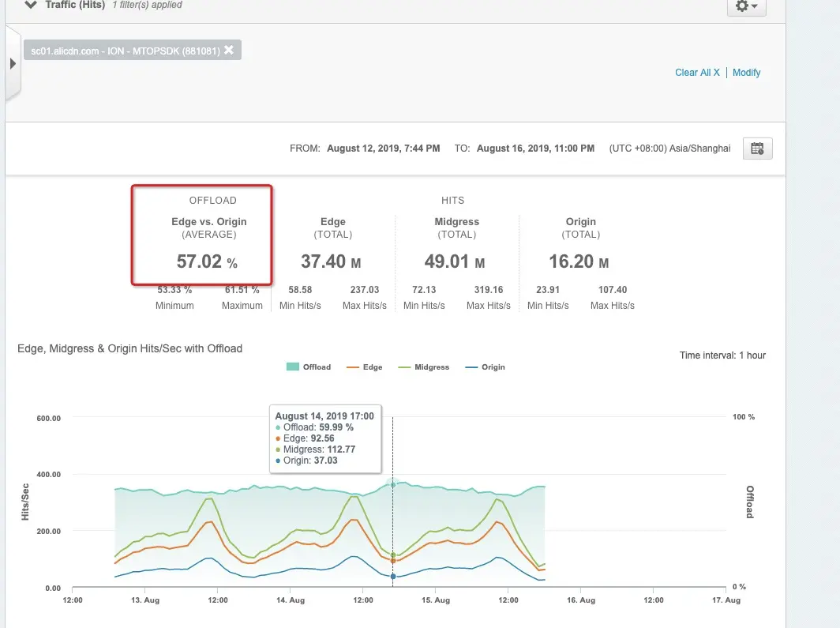Screen dimensions: 840x628
Task: Click the Midgress total 49.01 M value
Action: pos(455,261)
